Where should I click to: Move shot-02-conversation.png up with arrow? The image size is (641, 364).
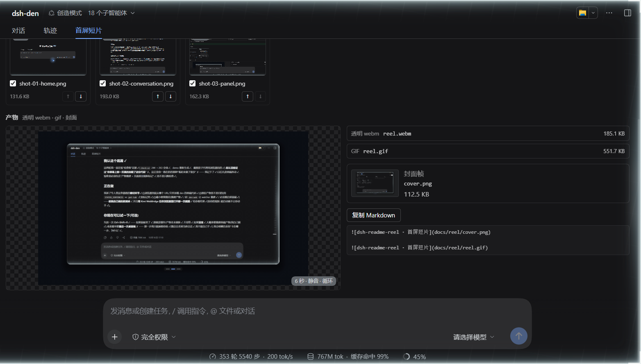click(x=158, y=96)
